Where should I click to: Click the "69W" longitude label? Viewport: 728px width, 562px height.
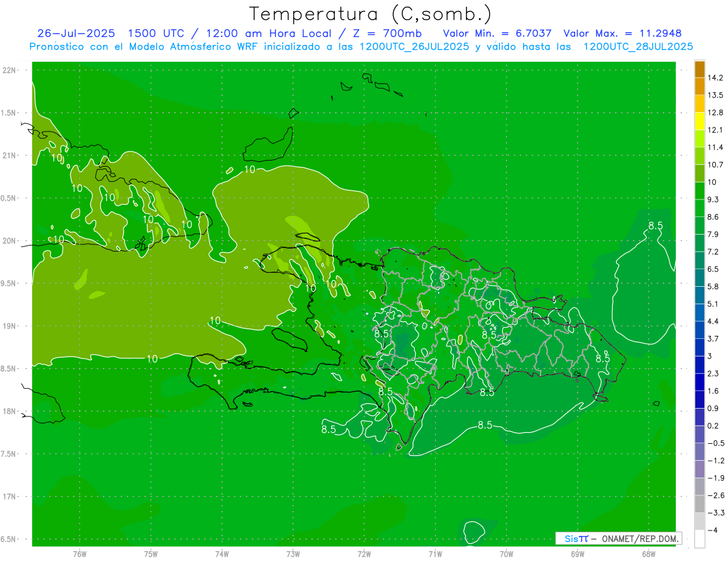pyautogui.click(x=577, y=554)
